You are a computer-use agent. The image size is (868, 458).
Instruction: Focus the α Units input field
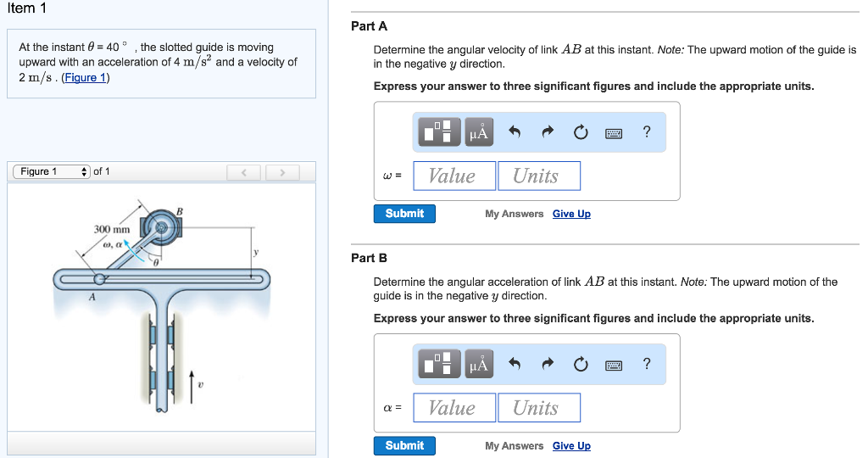tap(539, 408)
